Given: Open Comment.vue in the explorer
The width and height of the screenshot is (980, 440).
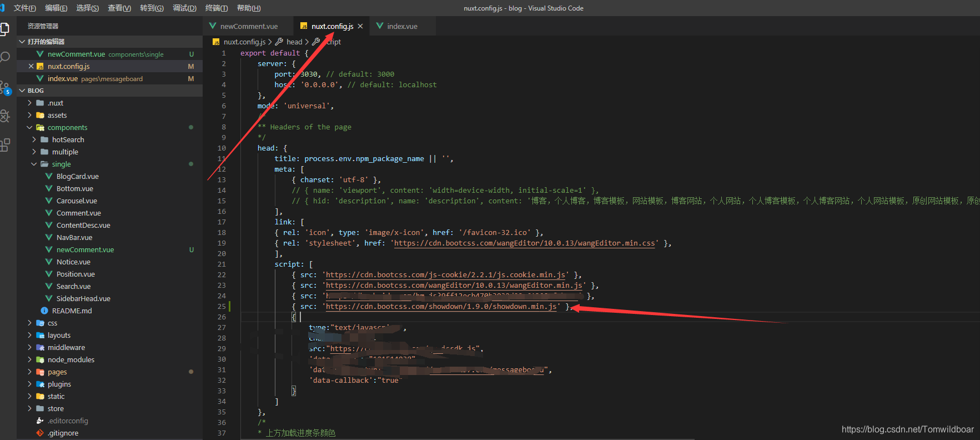Looking at the screenshot, I should click(79, 213).
